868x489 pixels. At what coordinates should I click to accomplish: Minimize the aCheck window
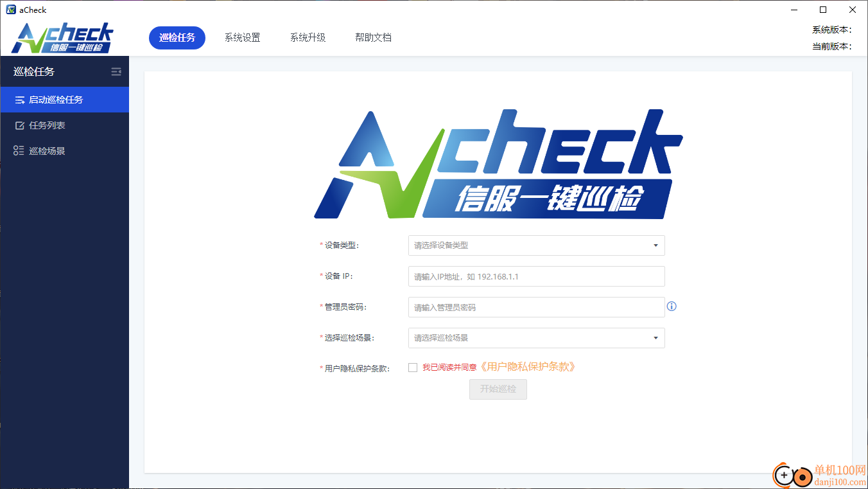click(x=794, y=10)
